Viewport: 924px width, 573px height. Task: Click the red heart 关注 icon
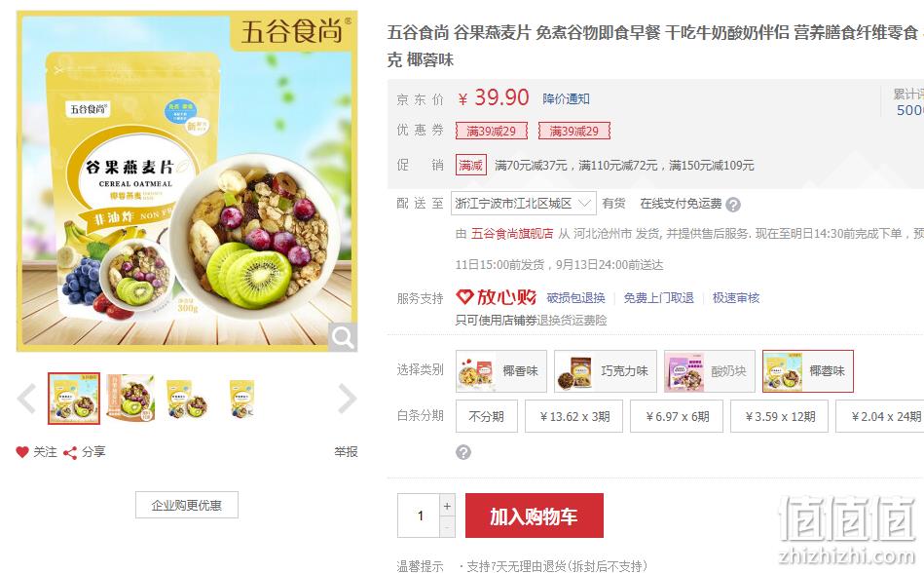(22, 452)
